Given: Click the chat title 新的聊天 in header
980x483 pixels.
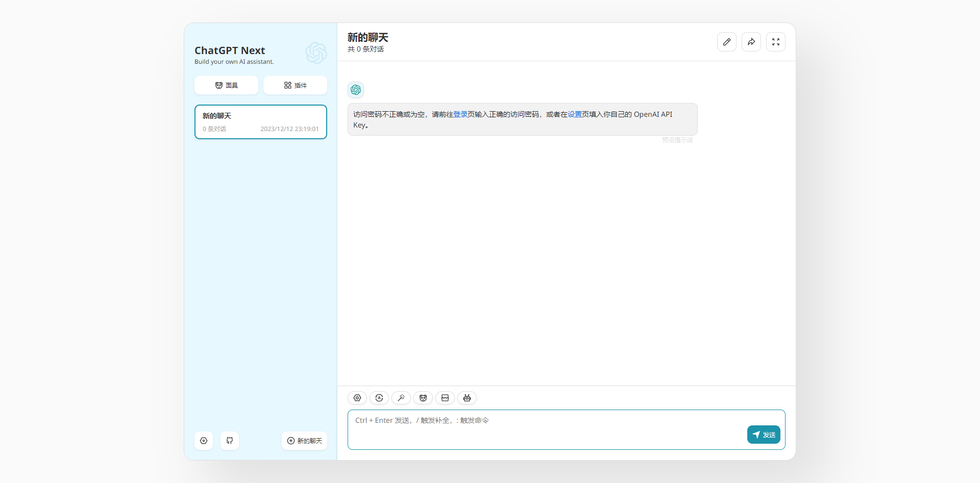Looking at the screenshot, I should click(x=368, y=37).
